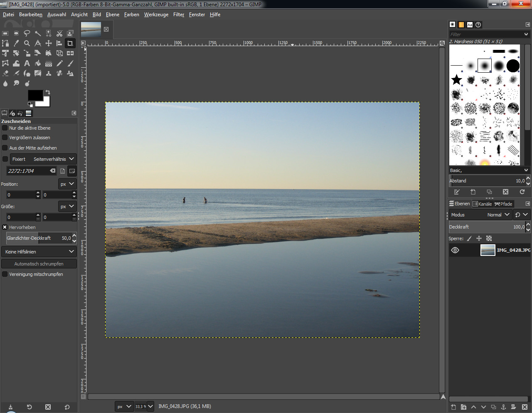The image size is (532, 413).
Task: Open the Bearbeiten menu
Action: (x=31, y=15)
